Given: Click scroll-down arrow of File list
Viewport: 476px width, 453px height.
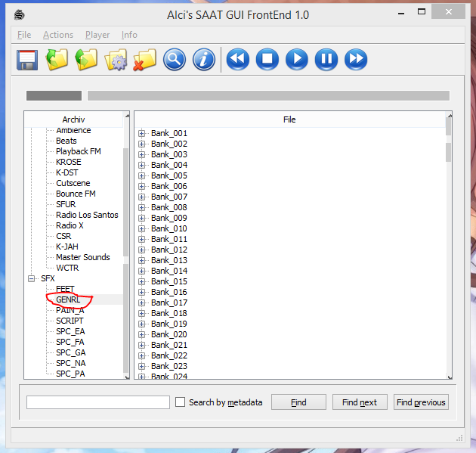Looking at the screenshot, I should click(450, 377).
